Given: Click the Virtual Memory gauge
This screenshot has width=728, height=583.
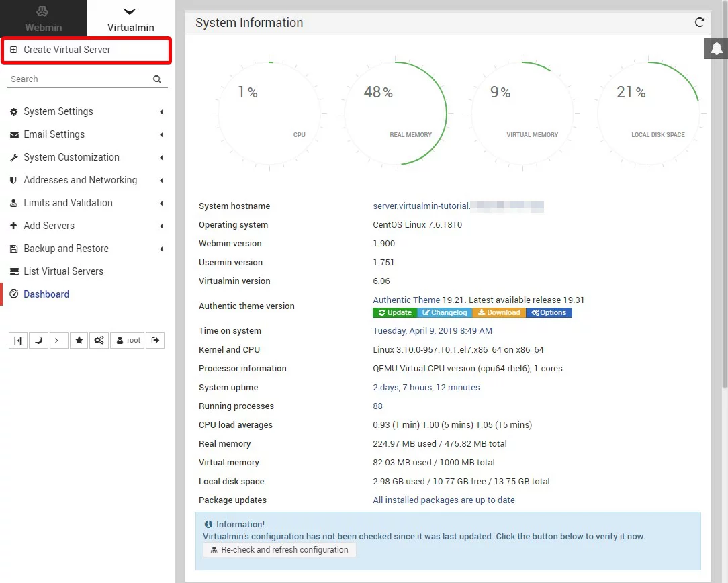Looking at the screenshot, I should (522, 114).
